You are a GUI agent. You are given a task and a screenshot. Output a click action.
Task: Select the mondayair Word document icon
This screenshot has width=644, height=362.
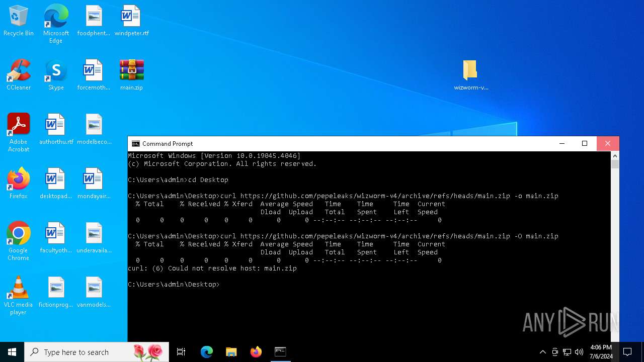tap(94, 184)
